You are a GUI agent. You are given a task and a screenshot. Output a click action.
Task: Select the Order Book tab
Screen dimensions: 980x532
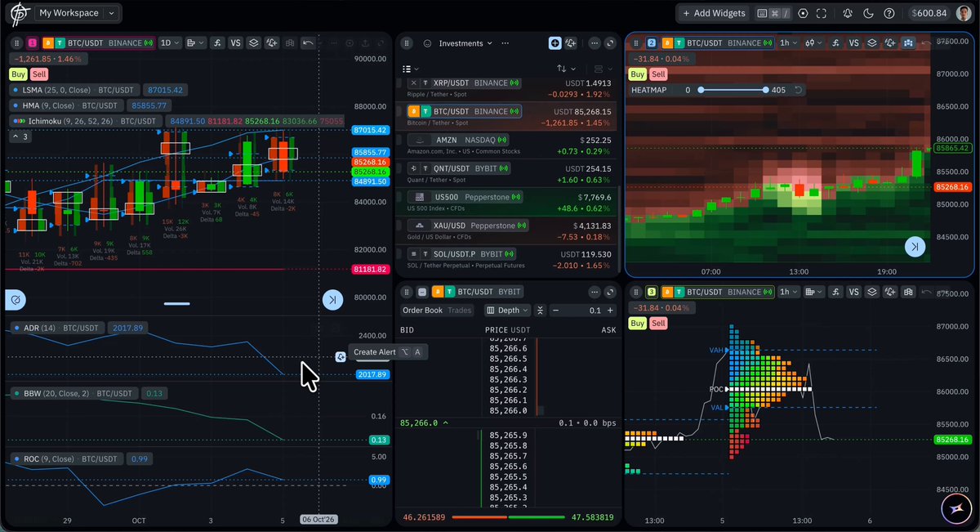pyautogui.click(x=422, y=311)
